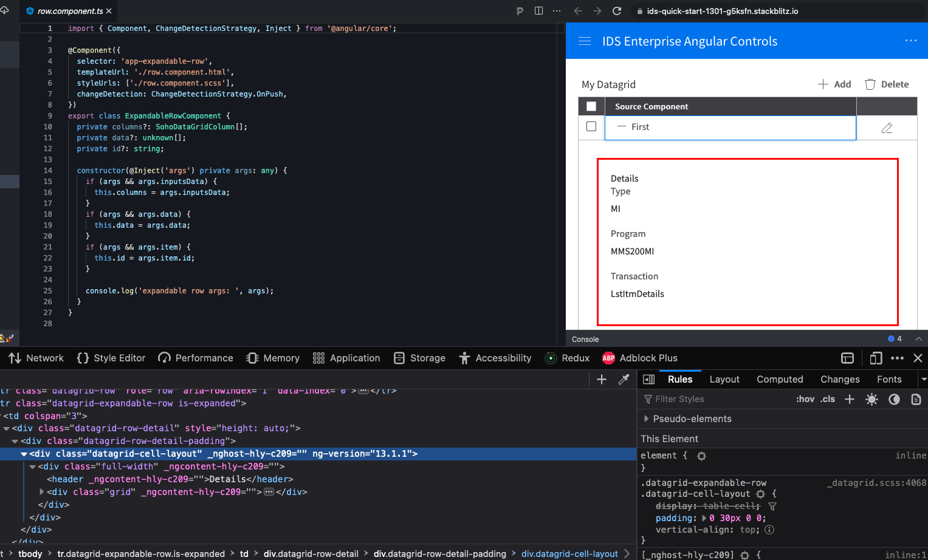Delete selected datagrid rows
The height and width of the screenshot is (560, 928).
[887, 84]
